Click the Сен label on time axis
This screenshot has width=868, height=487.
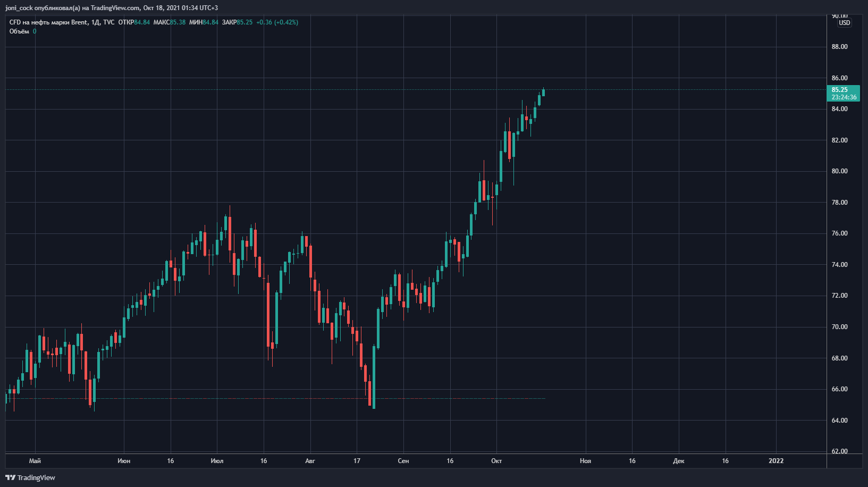[x=403, y=461]
